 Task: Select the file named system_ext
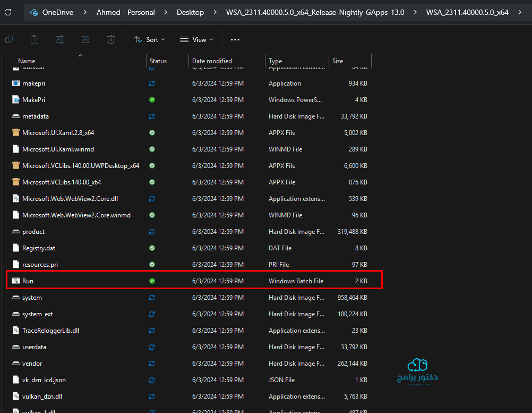[x=37, y=314]
